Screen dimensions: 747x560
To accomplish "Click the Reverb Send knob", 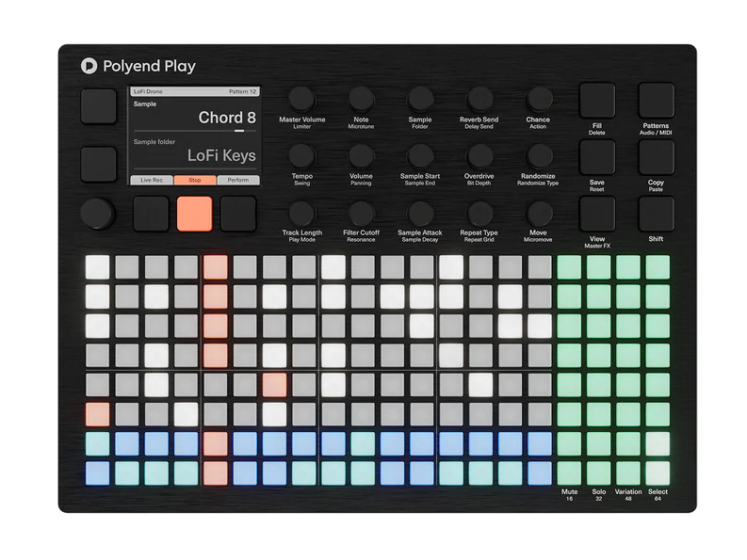I will 479,99.
